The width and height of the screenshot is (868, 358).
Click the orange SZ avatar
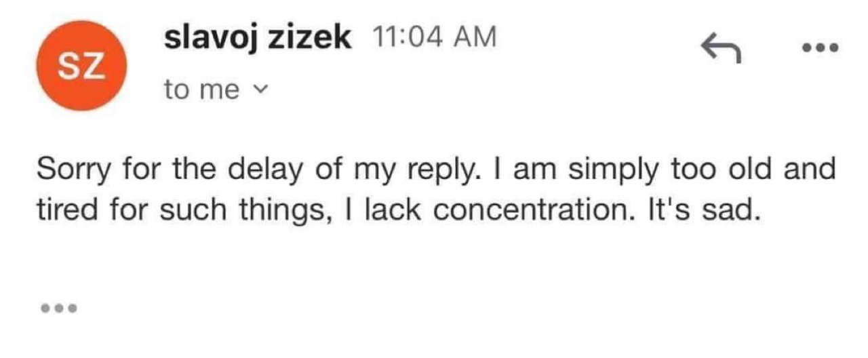[79, 64]
